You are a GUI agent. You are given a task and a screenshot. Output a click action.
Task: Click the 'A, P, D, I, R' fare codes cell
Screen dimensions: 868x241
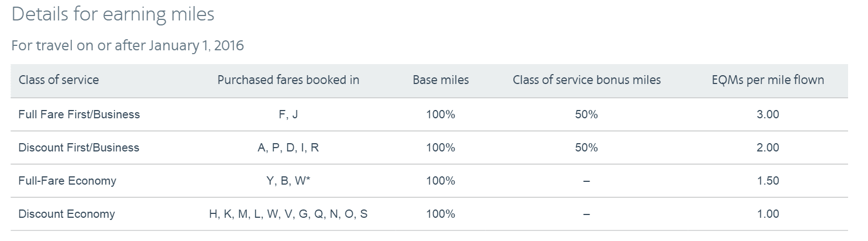[x=288, y=148]
